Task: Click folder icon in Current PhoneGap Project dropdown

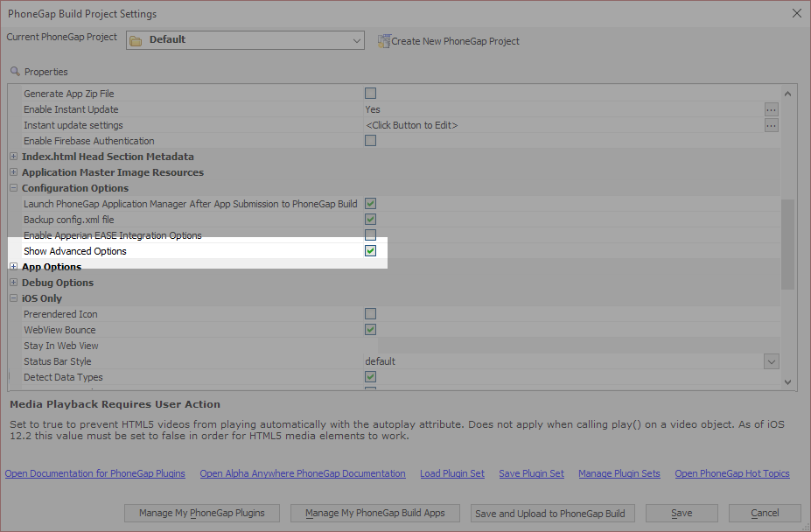Action: 136,40
